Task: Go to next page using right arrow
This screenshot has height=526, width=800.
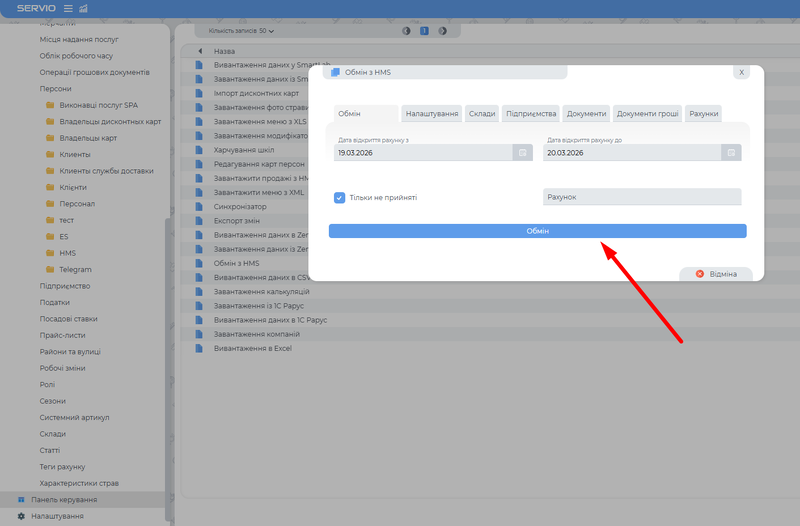Action: pyautogui.click(x=442, y=31)
